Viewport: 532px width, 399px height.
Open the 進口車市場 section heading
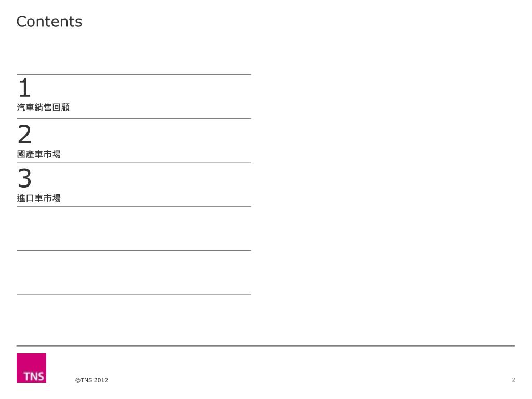coord(38,198)
